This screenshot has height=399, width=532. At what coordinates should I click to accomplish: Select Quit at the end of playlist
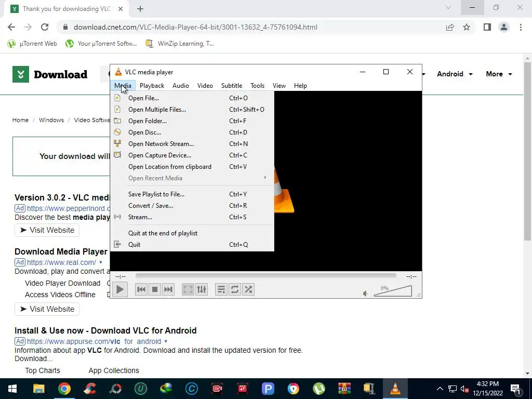[x=192, y=233]
